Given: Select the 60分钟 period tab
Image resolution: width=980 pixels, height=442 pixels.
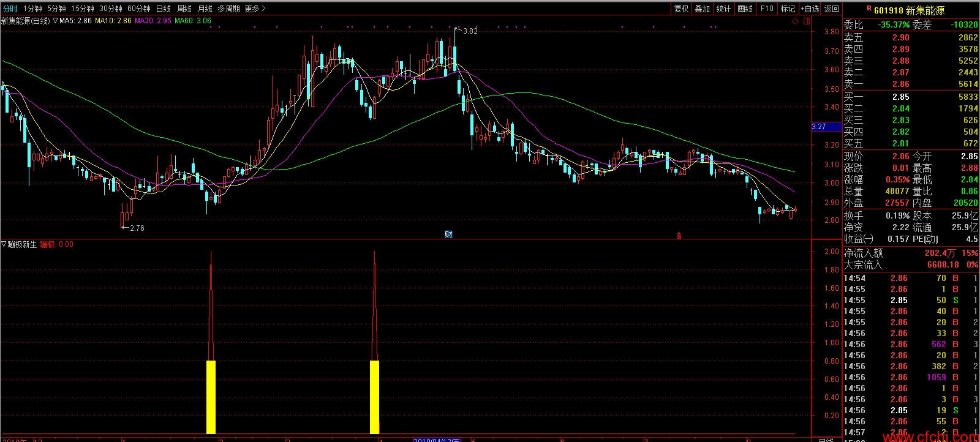Looking at the screenshot, I should 139,9.
